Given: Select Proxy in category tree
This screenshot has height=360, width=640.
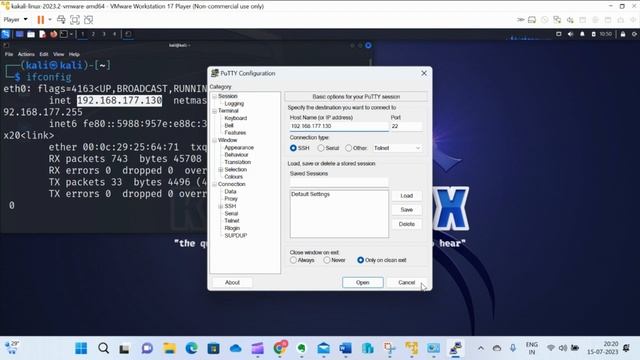Looking at the screenshot, I should (x=231, y=199).
